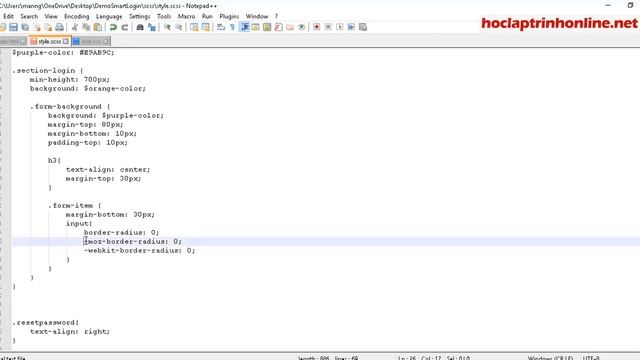Open the Settings menu
The height and width of the screenshot is (360, 640).
140,16
